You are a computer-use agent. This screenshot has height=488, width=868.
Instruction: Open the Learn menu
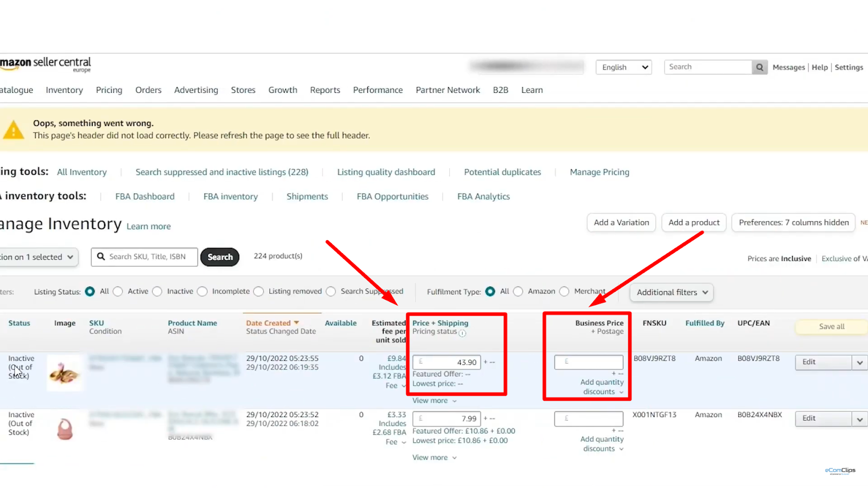coord(532,90)
